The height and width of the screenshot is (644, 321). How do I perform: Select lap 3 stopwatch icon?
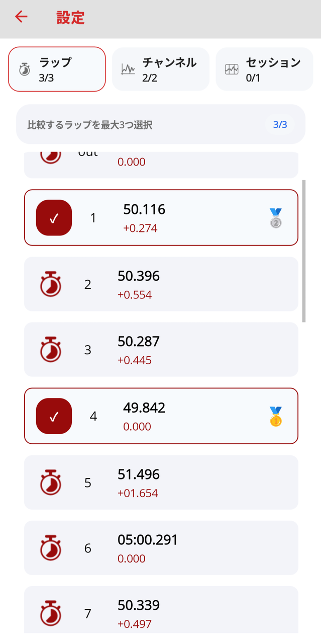(50, 350)
